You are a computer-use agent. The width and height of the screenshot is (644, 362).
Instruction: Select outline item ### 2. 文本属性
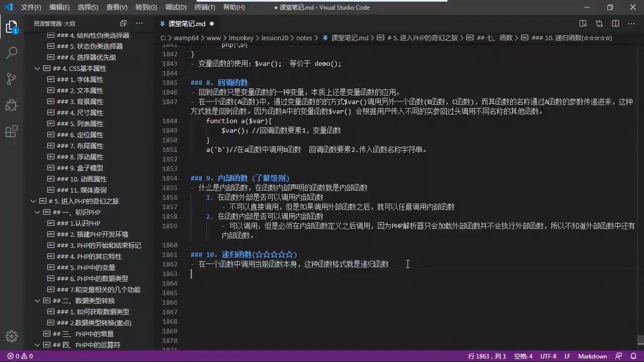(80, 90)
